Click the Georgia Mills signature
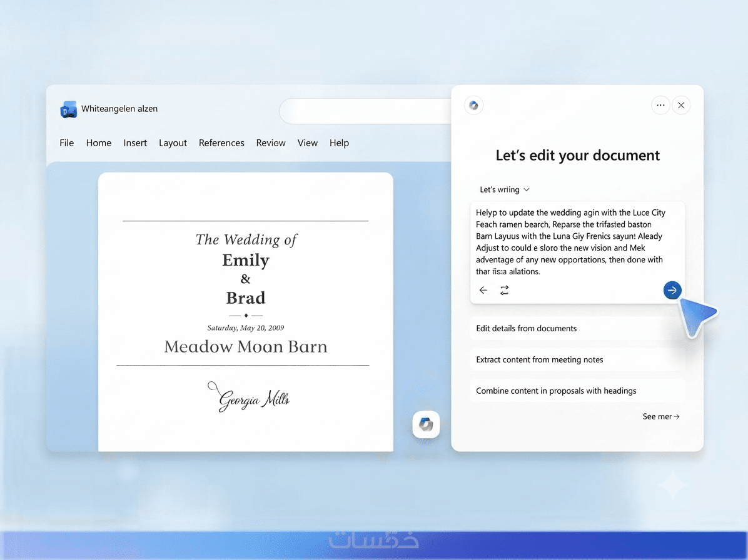This screenshot has height=560, width=748. pos(248,396)
